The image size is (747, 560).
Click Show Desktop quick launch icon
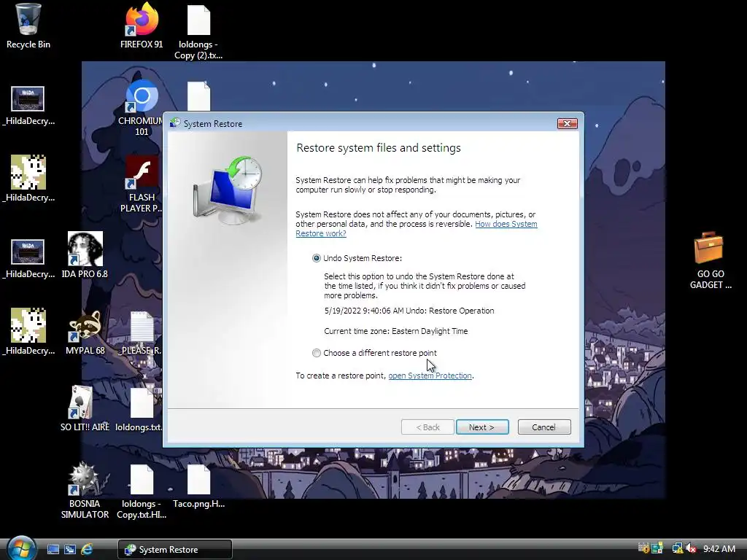coord(53,550)
